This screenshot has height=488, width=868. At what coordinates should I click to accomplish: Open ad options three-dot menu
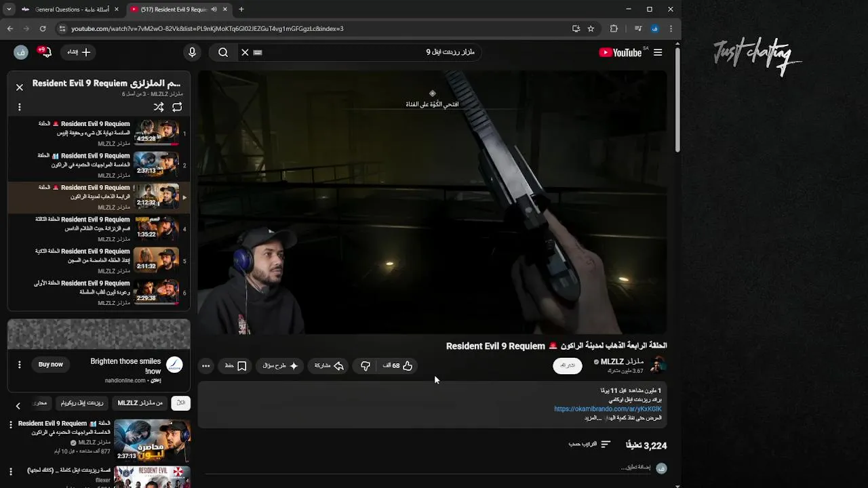[x=19, y=365]
